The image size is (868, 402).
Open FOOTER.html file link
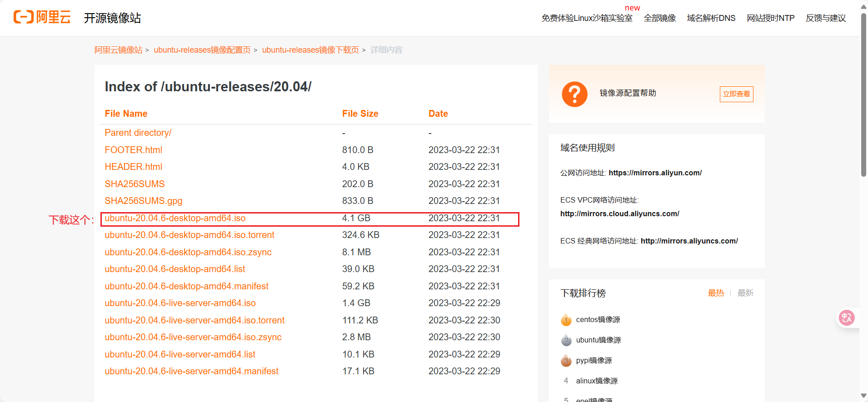pos(133,150)
